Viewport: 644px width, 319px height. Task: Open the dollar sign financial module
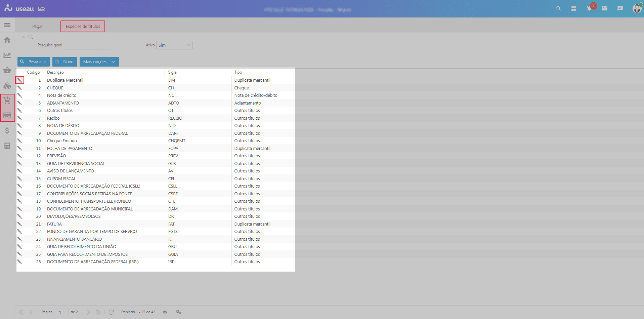(x=7, y=131)
